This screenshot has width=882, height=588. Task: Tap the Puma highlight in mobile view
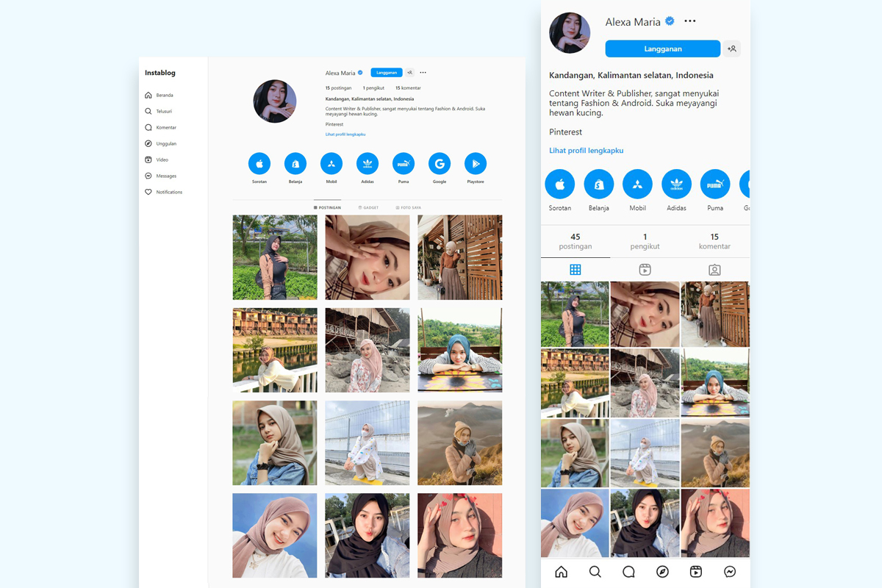[715, 184]
